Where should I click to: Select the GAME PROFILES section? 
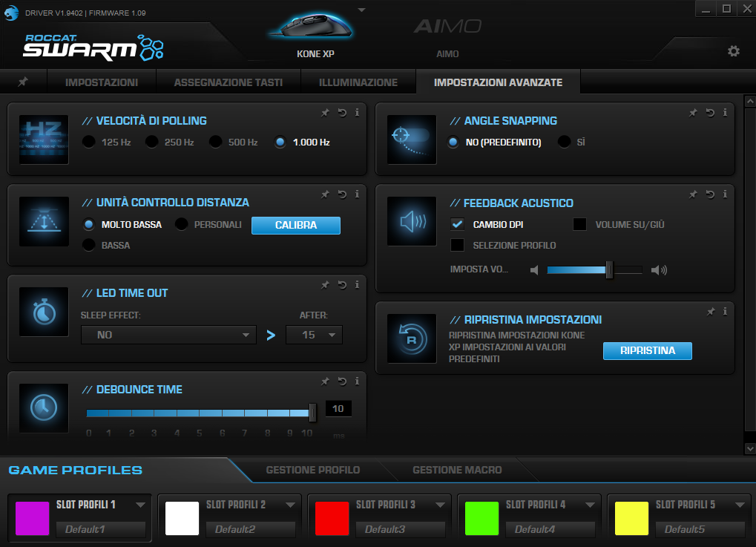coord(75,470)
